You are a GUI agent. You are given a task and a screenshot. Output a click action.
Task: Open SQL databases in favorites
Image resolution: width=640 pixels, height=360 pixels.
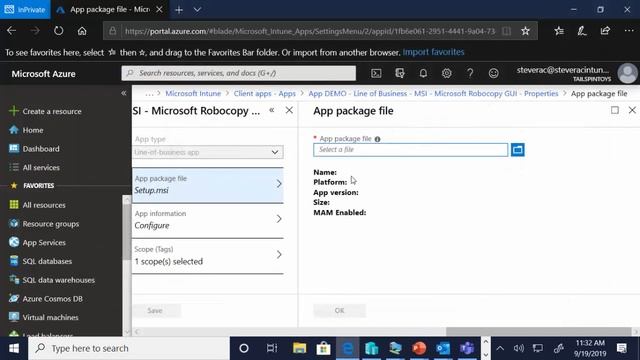(47, 261)
